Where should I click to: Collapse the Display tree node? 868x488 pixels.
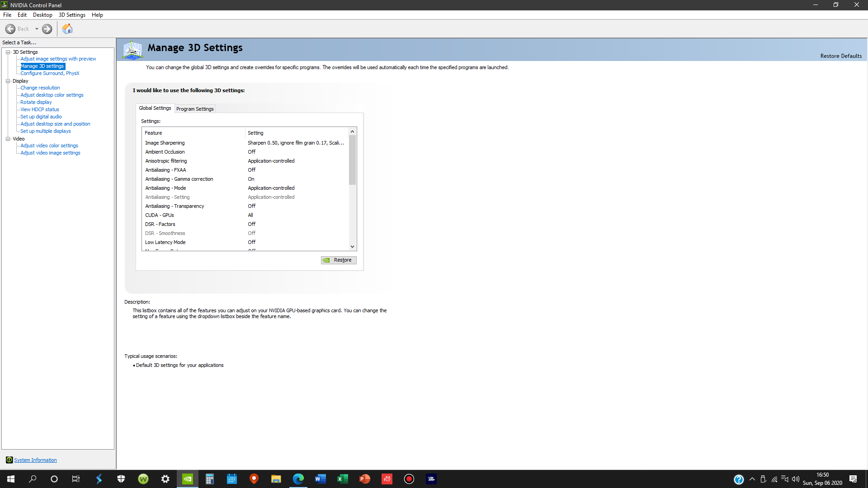pos(8,81)
